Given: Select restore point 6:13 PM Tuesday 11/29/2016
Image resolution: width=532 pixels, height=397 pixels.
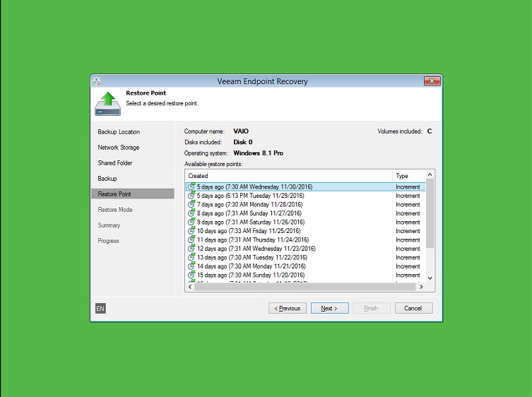Looking at the screenshot, I should 305,196.
